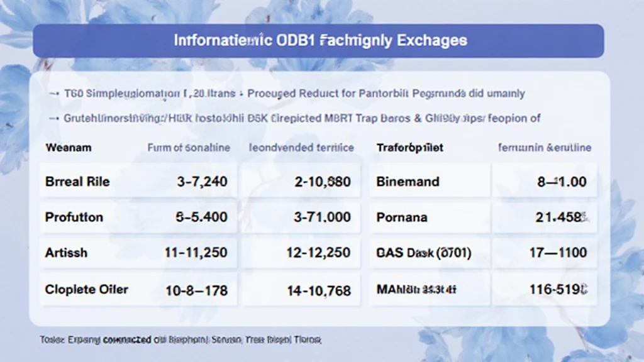The image size is (644, 362).
Task: Select the Artissh row label
Action: point(67,253)
